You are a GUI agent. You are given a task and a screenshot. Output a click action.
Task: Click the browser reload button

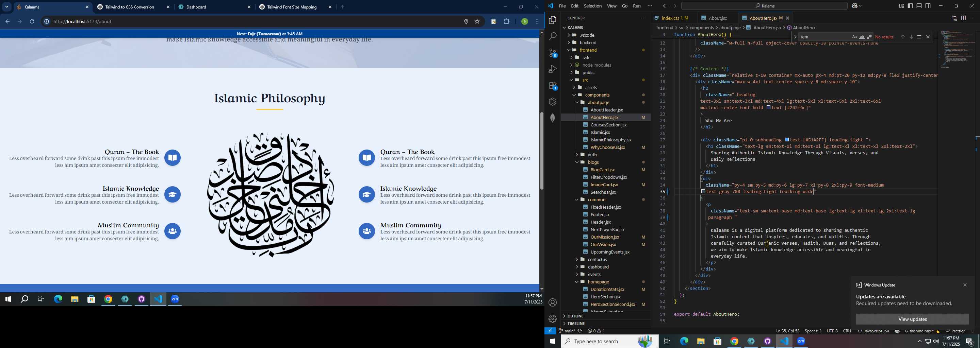32,22
